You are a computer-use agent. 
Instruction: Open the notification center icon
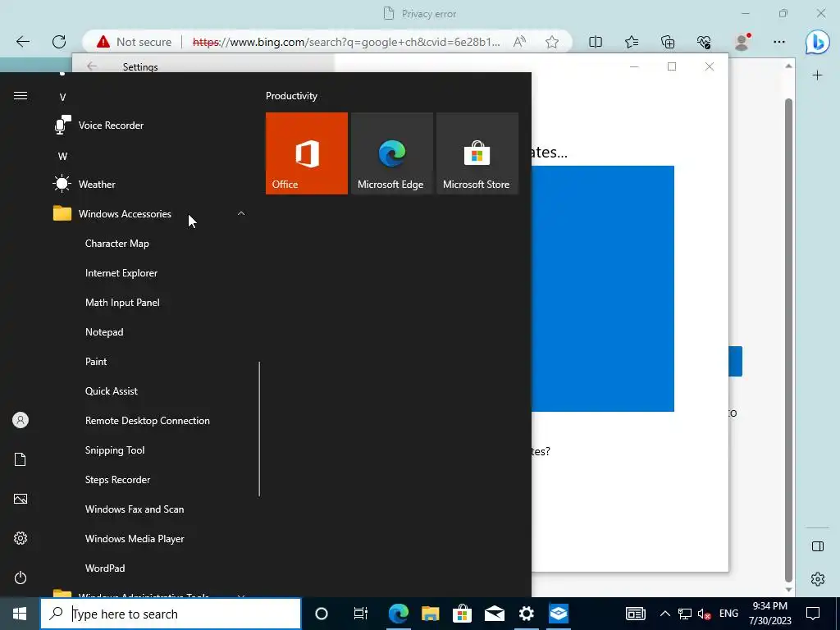813,614
